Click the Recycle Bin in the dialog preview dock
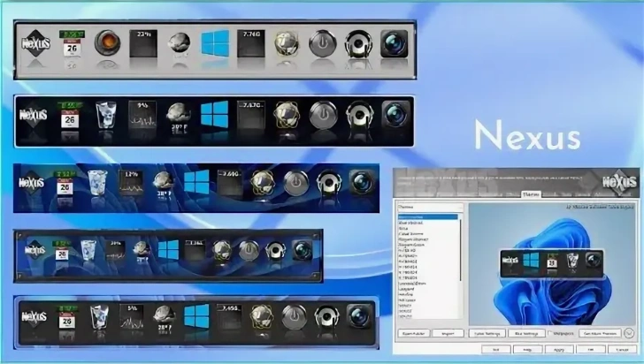 tap(572, 261)
